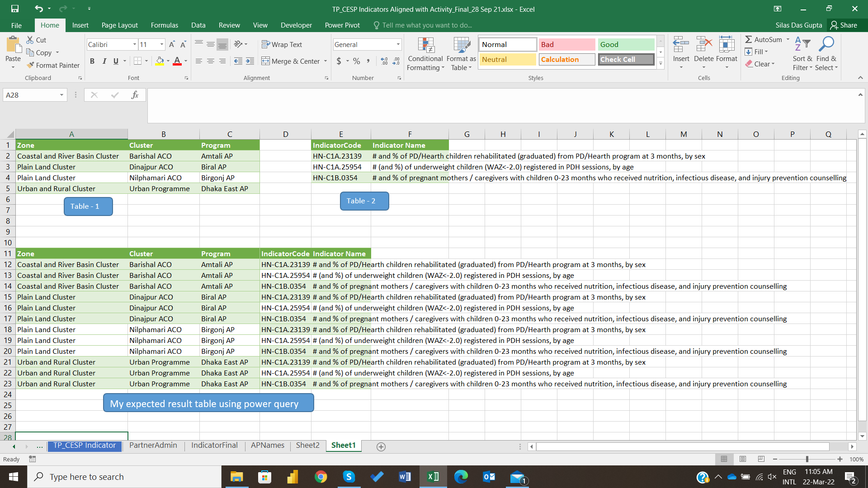
Task: Toggle bottom vertical alignment
Action: click(222, 44)
